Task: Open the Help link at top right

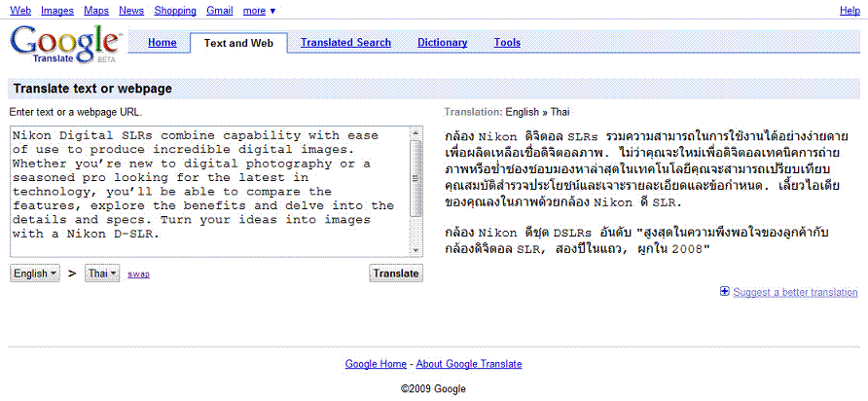Action: click(849, 10)
